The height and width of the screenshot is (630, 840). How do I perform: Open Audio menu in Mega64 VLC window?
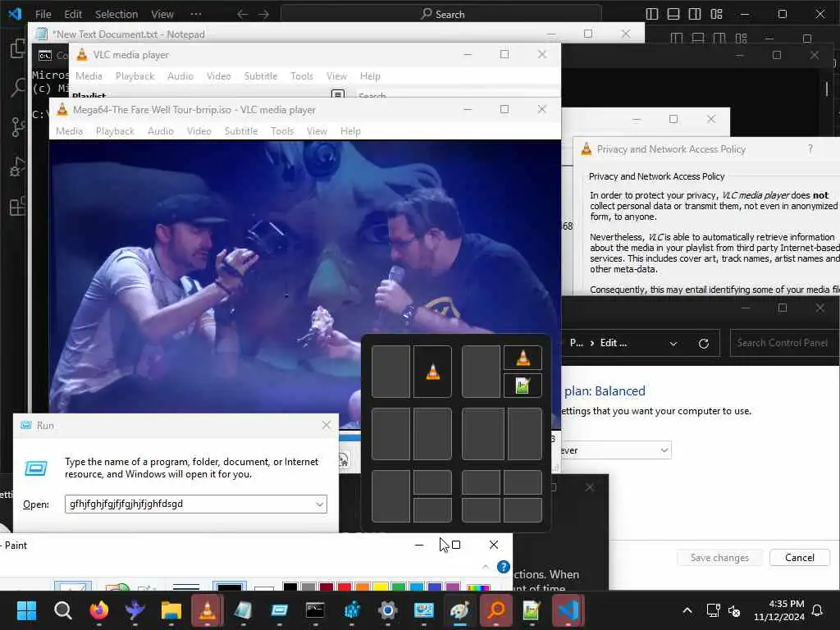[x=161, y=131]
